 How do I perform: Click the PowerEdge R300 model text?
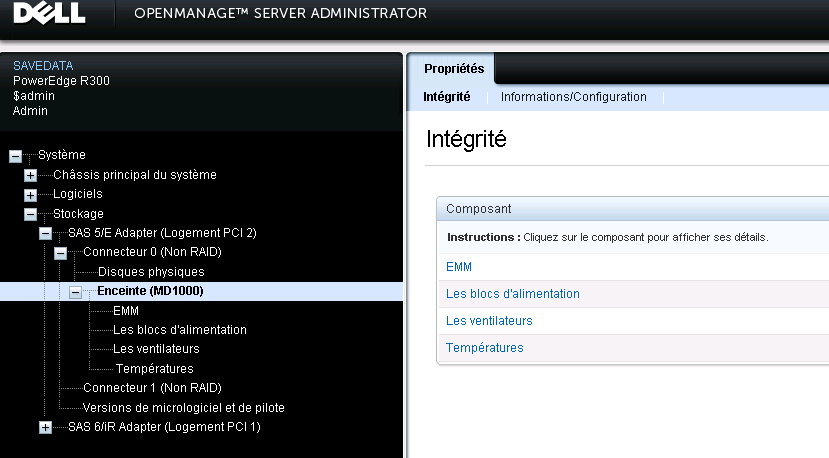(x=61, y=80)
